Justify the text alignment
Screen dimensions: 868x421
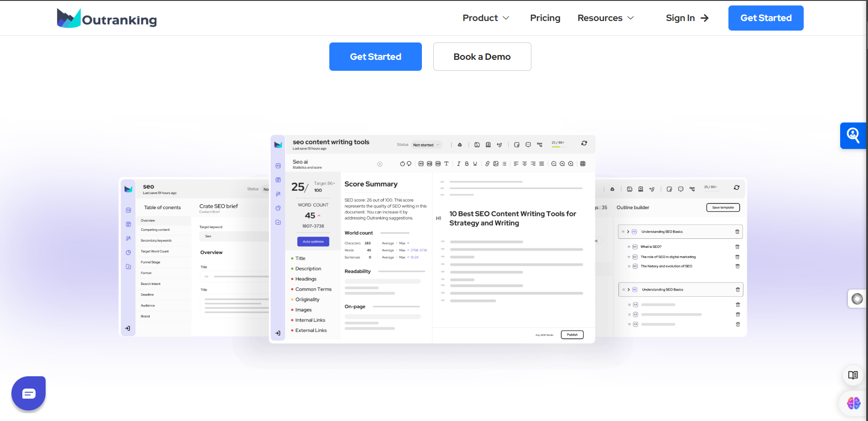click(x=541, y=164)
